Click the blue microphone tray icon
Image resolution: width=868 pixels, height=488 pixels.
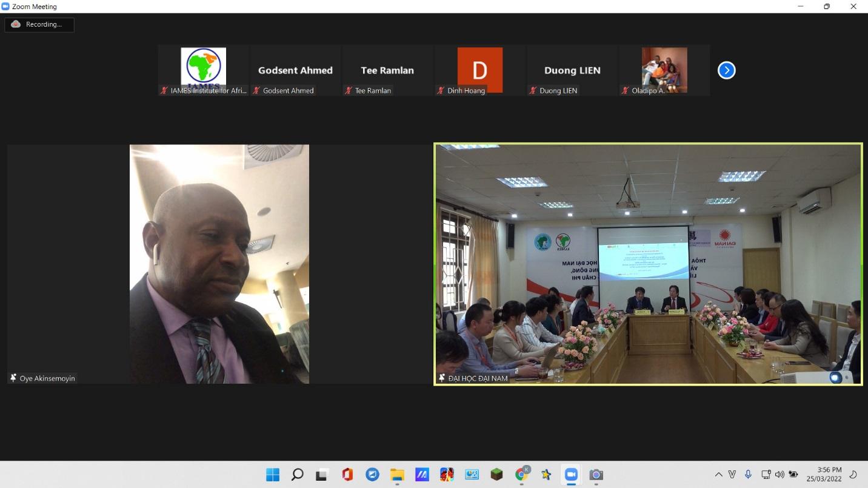[748, 475]
